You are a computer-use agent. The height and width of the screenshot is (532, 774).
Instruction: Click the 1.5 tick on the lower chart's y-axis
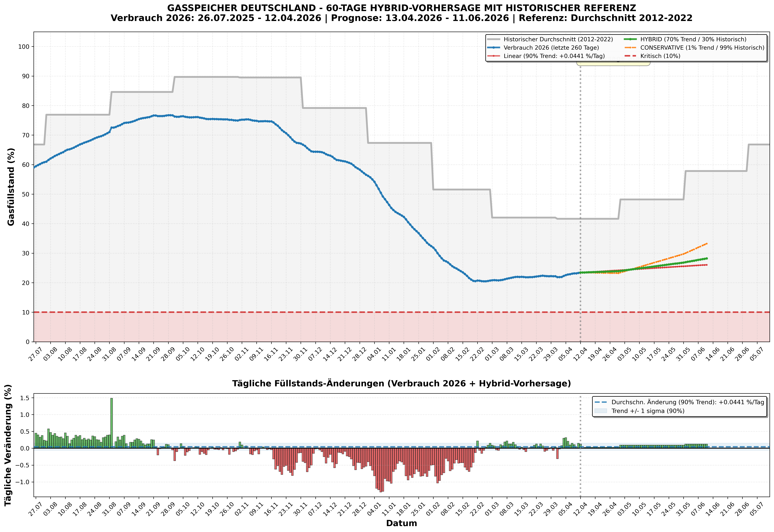25,398
